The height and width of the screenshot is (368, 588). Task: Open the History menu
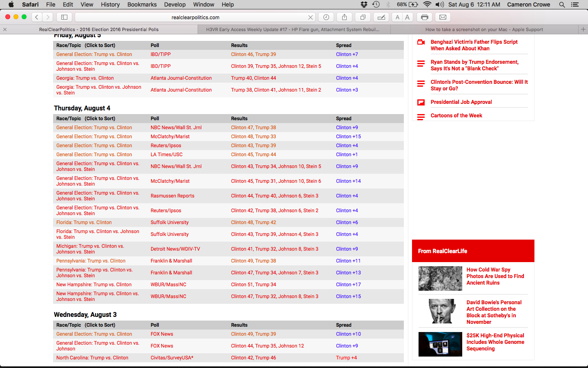(110, 4)
